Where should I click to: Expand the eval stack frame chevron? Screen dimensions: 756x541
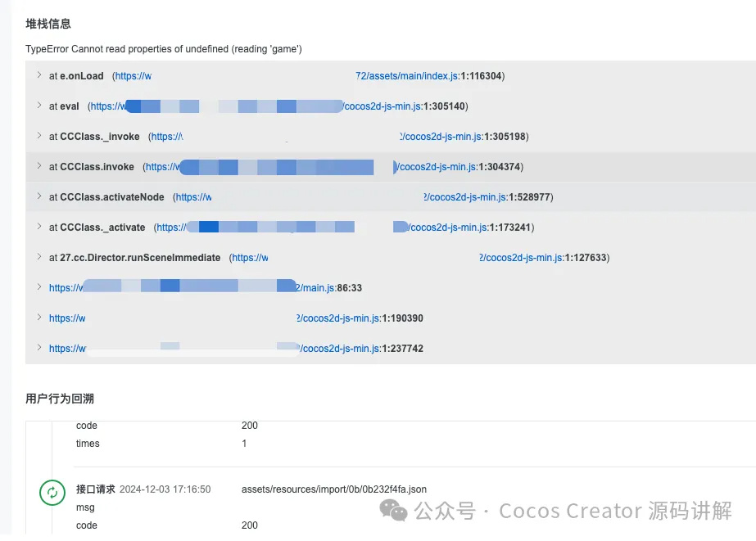tap(38, 106)
